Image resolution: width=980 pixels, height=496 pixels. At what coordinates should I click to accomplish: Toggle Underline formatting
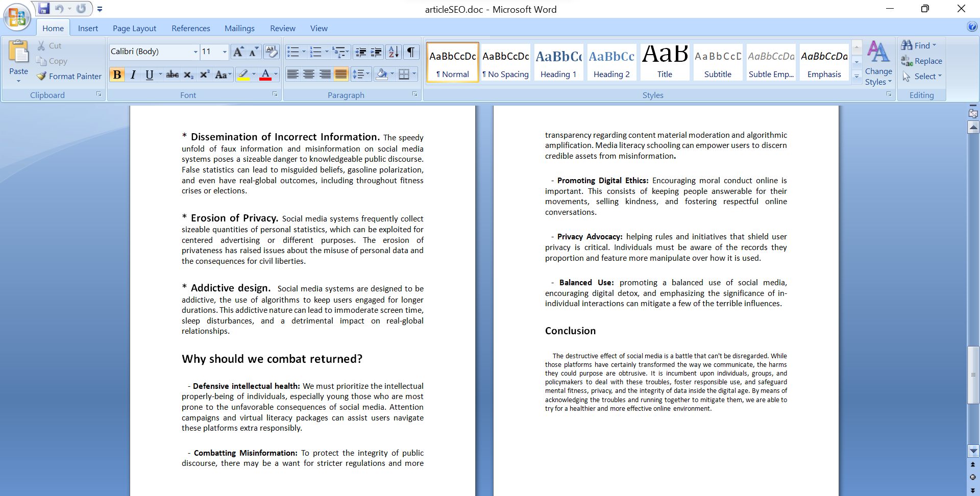click(149, 75)
